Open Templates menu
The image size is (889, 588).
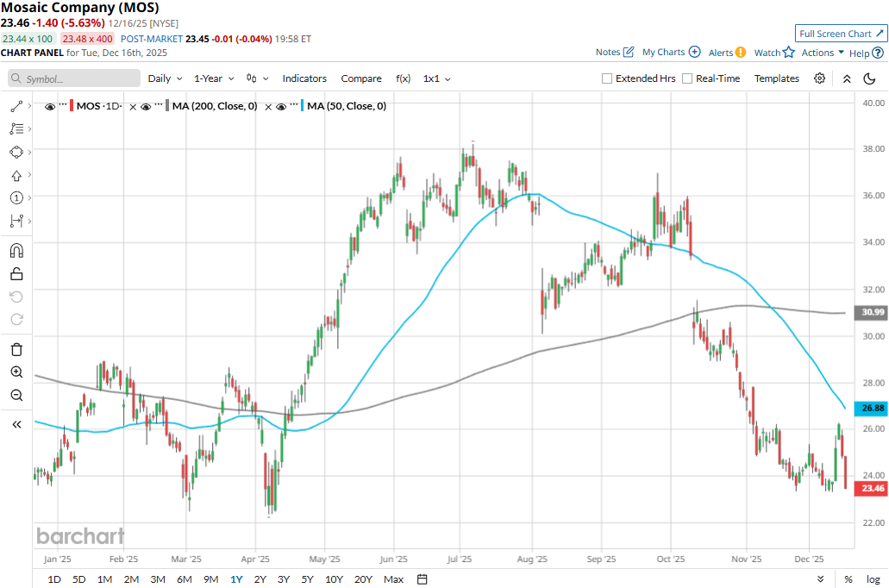tap(776, 78)
